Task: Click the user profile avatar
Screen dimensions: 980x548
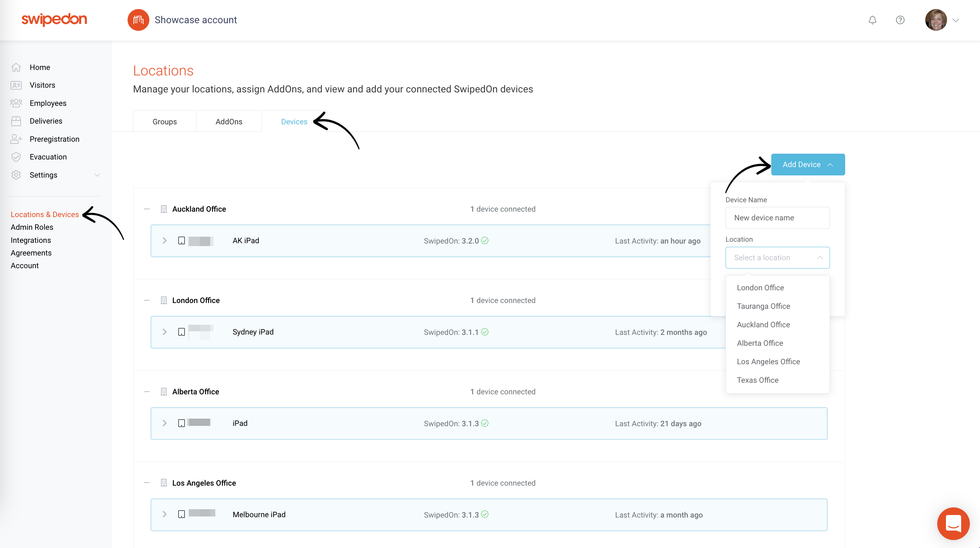Action: pyautogui.click(x=936, y=20)
